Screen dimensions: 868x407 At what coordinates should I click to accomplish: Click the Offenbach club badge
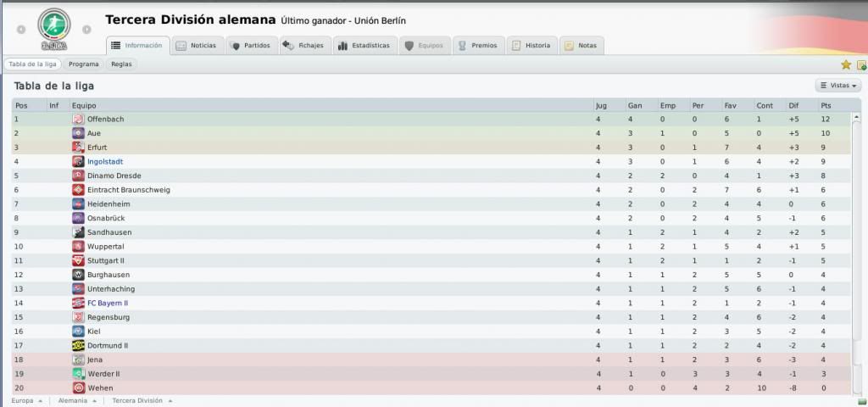click(78, 119)
